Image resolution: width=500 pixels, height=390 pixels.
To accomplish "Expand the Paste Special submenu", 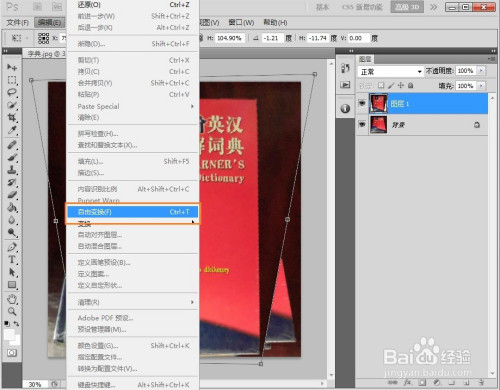I will tap(133, 106).
